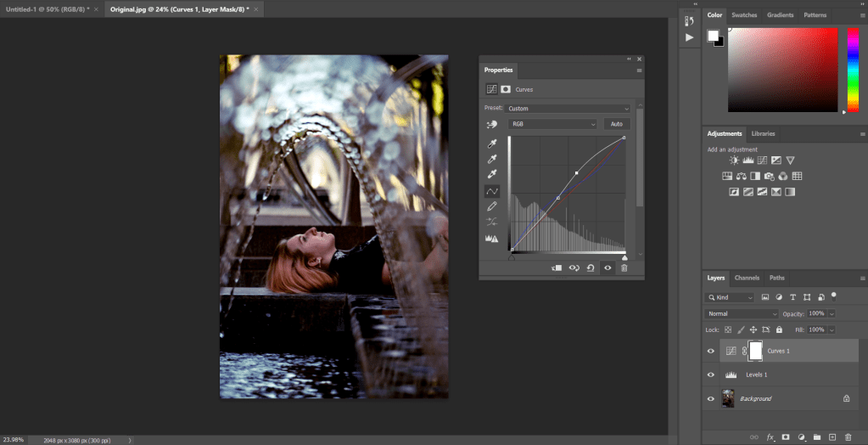Add a Brightness/Contrast adjustment from Adjustments panel
This screenshot has width=868, height=445.
(734, 161)
